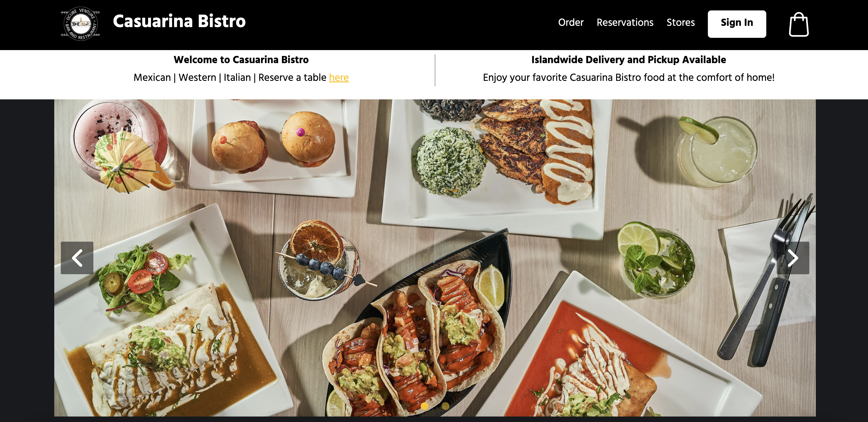This screenshot has width=868, height=422.
Task: Advance carousel with right chevron arrow
Action: click(793, 258)
